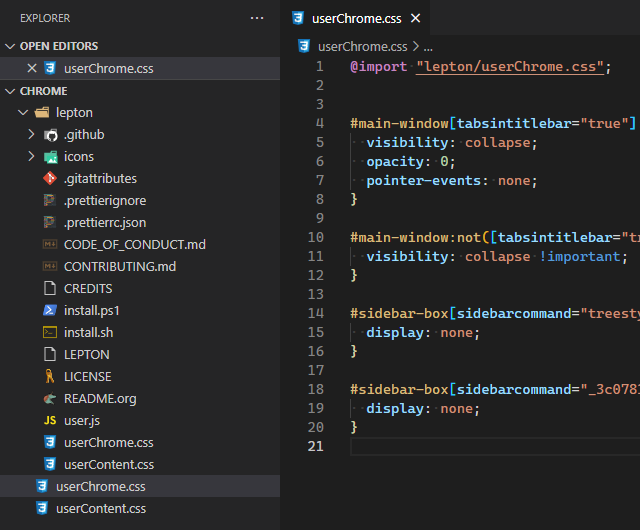Click CSS icon of highlighted root userChrome.css
This screenshot has width=640, height=530.
(x=42, y=486)
